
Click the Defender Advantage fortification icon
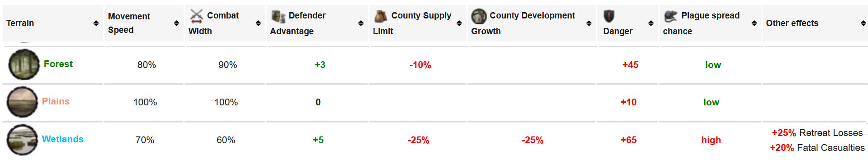(278, 16)
